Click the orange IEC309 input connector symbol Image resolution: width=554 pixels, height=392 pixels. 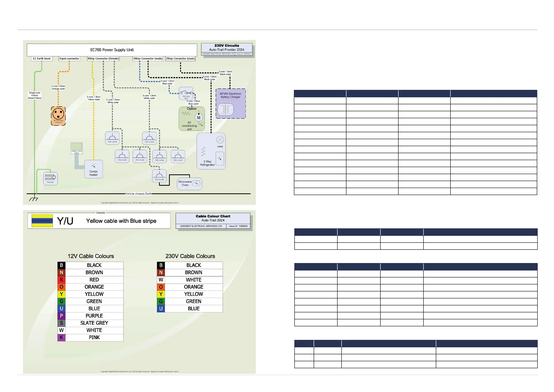58,116
